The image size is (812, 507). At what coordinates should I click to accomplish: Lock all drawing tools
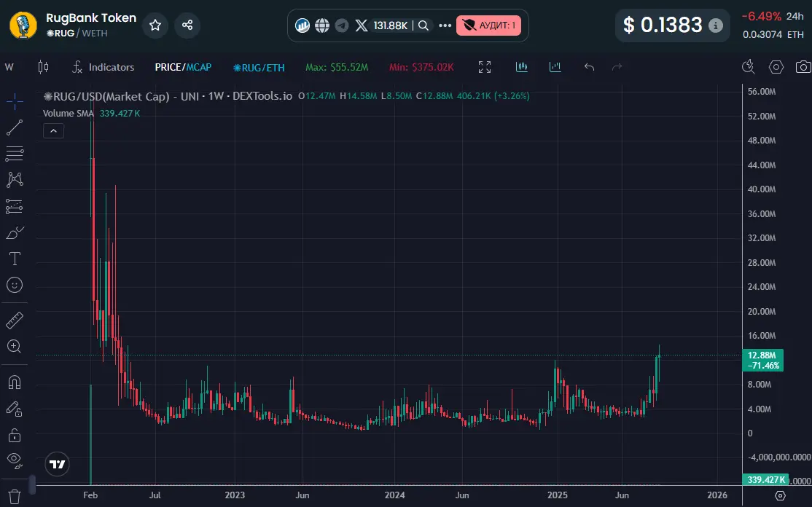pyautogui.click(x=15, y=435)
